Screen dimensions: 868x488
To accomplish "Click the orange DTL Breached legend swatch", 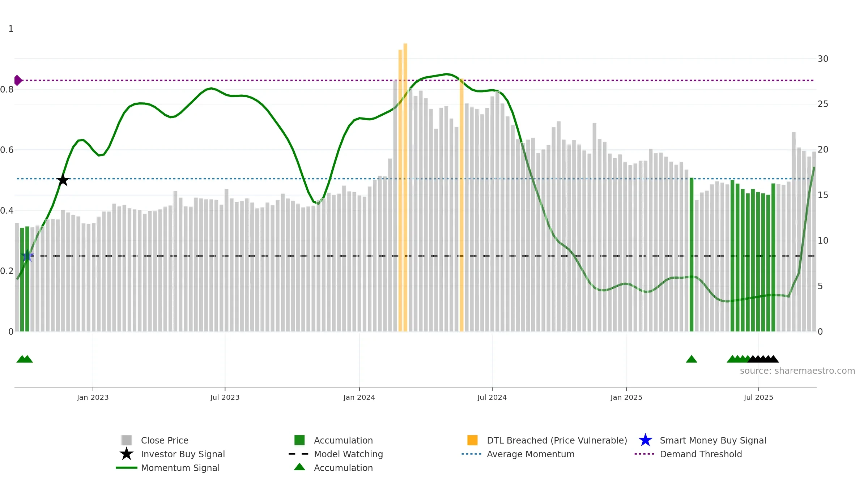I will pyautogui.click(x=472, y=440).
